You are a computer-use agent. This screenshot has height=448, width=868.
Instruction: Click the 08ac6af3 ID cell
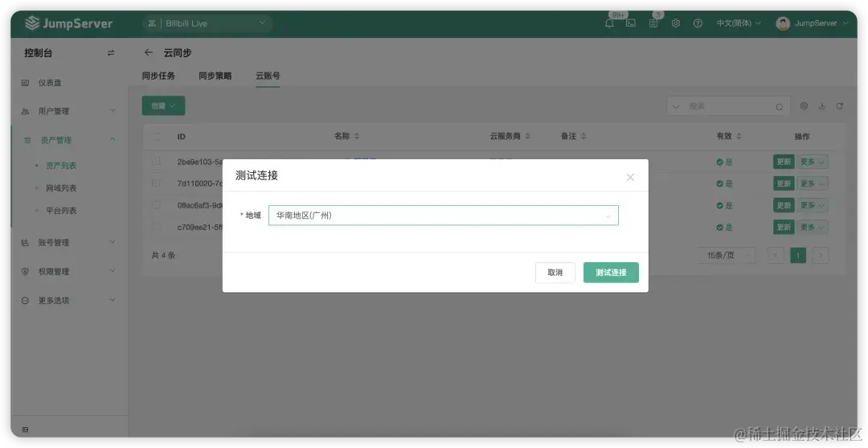(x=200, y=205)
